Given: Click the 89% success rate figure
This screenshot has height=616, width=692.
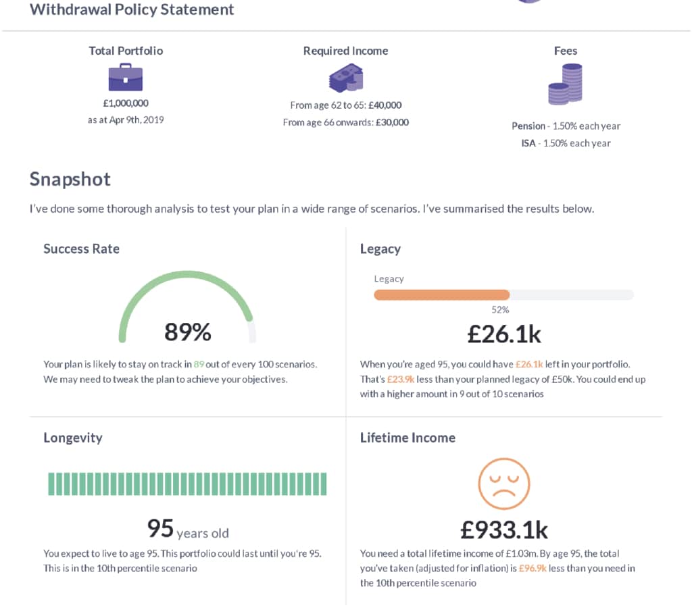Looking at the screenshot, I should point(188,332).
